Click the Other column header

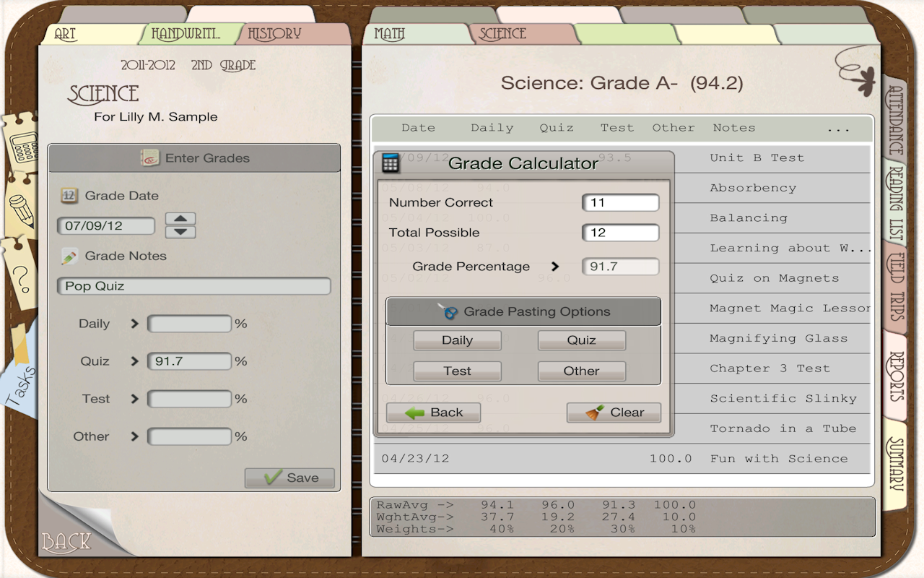point(674,128)
